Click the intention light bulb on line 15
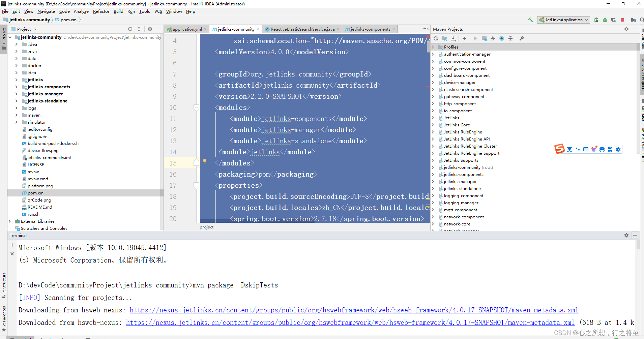 204,161
